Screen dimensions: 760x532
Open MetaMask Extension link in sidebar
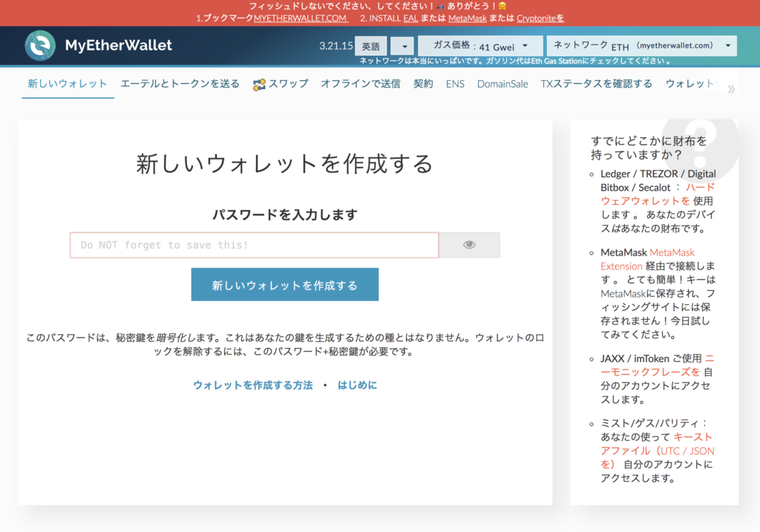(x=647, y=259)
